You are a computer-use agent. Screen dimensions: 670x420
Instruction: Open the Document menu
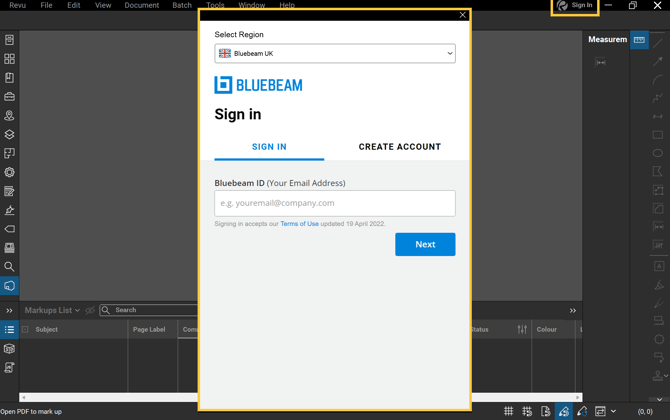[x=142, y=5]
